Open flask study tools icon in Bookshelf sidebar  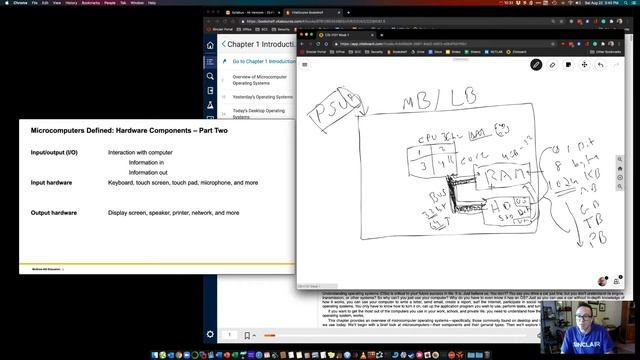[x=210, y=105]
